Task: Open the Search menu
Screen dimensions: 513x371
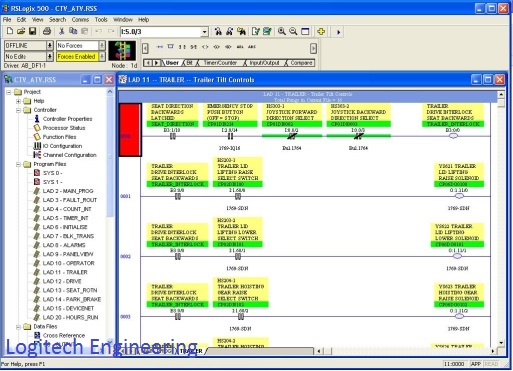Action: 58,20
